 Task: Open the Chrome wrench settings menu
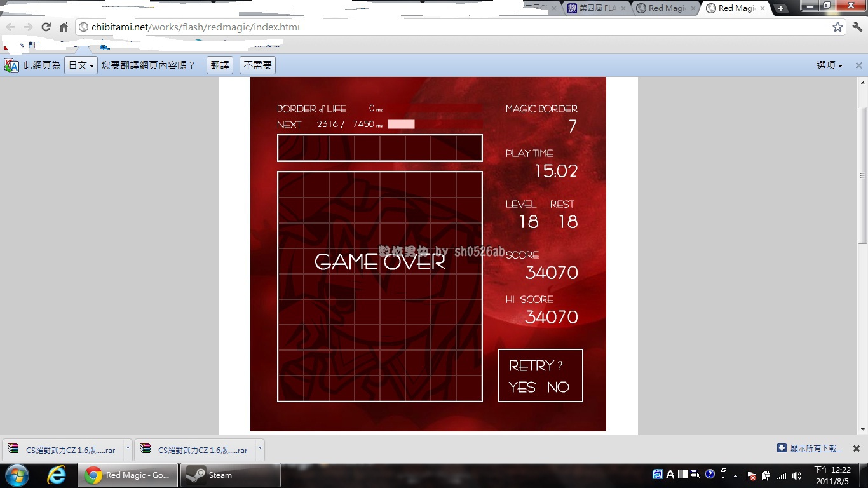pyautogui.click(x=857, y=27)
